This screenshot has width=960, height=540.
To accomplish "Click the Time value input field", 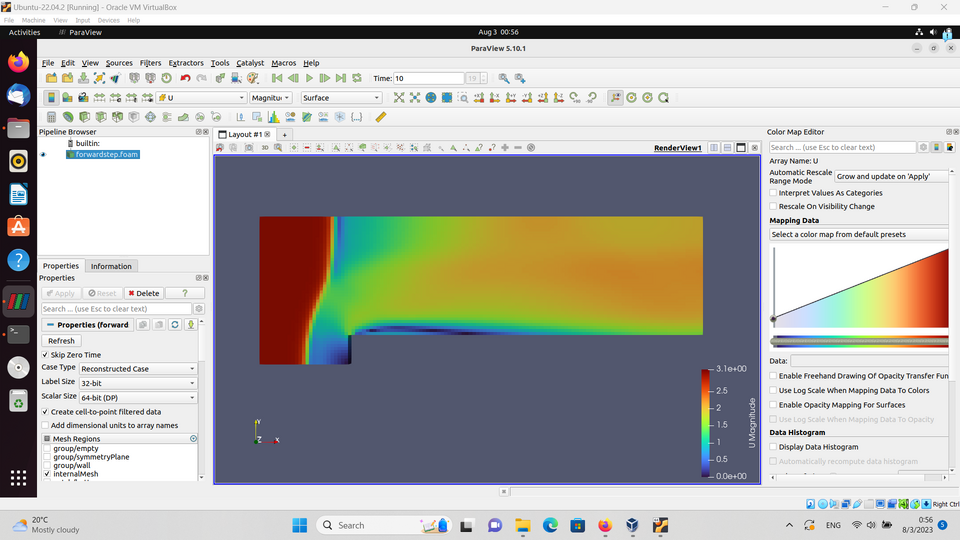I will click(x=429, y=78).
